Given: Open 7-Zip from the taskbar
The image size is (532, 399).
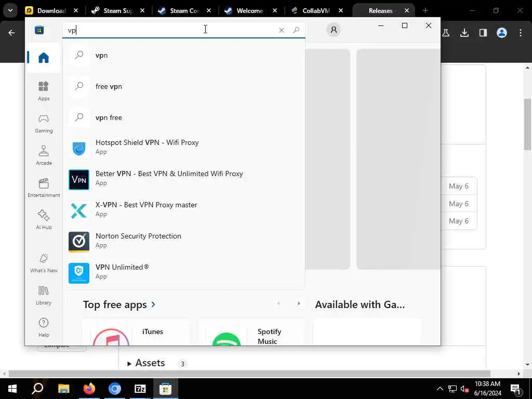Looking at the screenshot, I should pos(140,389).
